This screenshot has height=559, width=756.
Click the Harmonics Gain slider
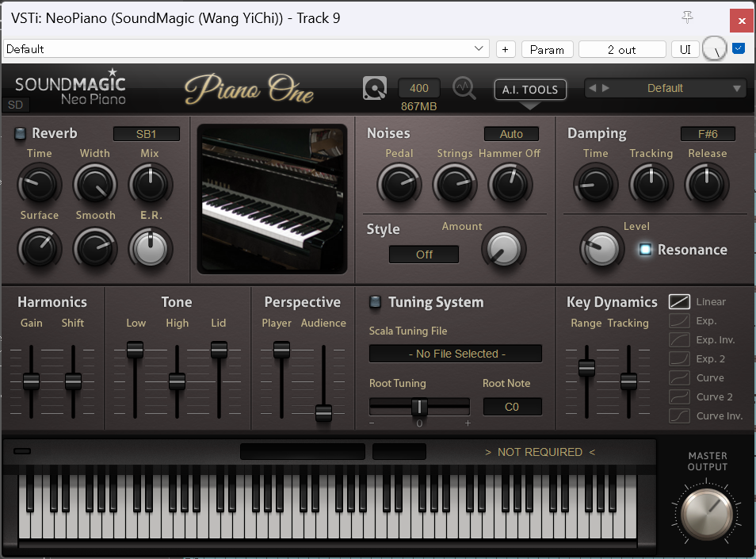[x=32, y=381]
